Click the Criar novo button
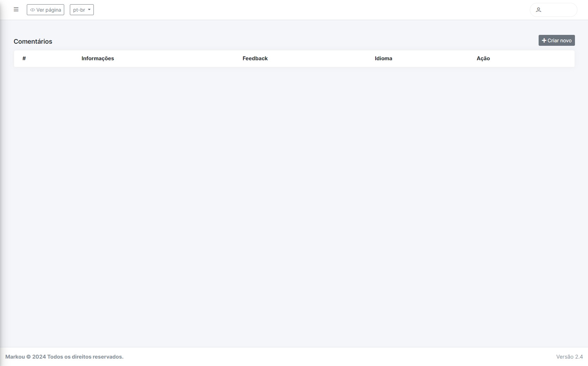This screenshot has height=366, width=588. [x=557, y=41]
